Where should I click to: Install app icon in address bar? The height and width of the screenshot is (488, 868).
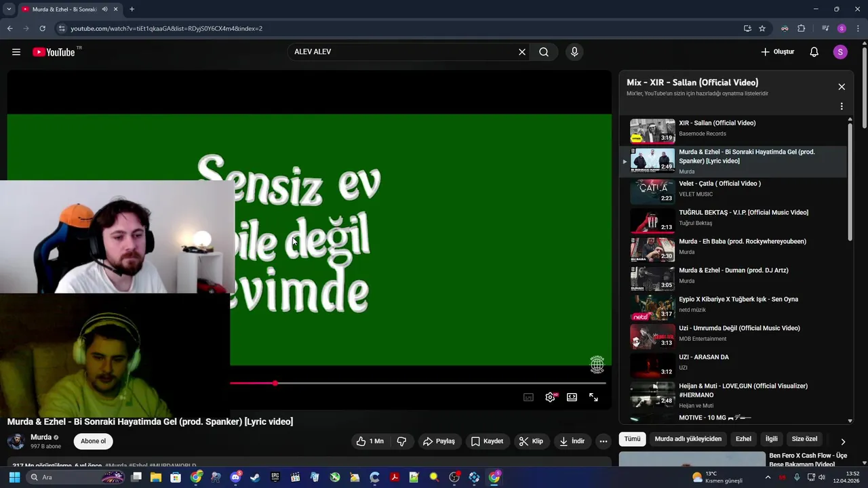747,28
